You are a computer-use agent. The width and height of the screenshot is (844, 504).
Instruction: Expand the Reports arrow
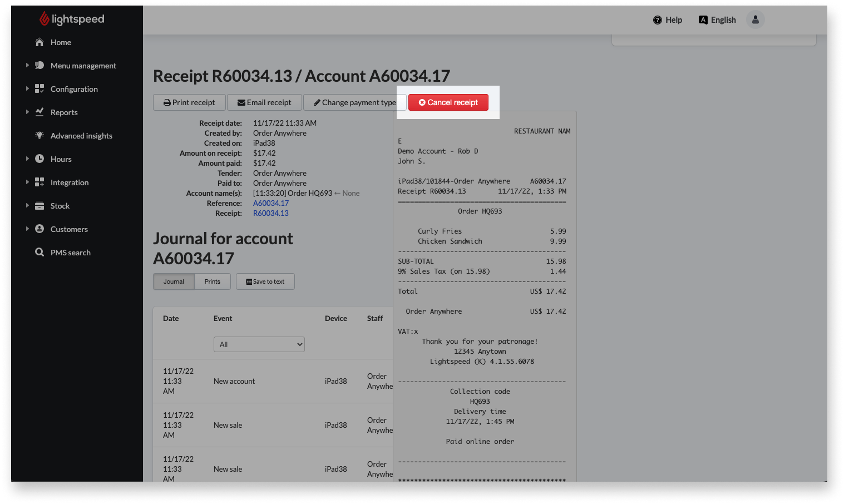pos(27,112)
